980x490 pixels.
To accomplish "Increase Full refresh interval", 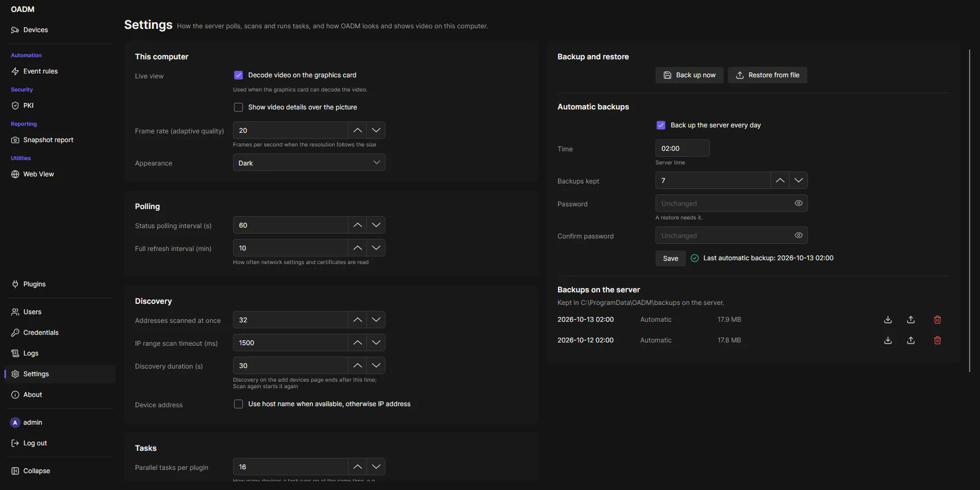I will [357, 248].
